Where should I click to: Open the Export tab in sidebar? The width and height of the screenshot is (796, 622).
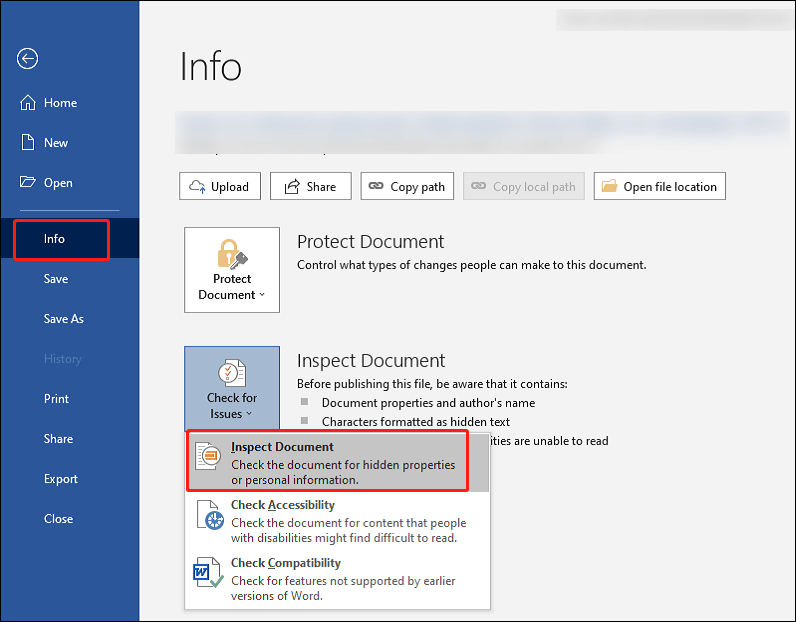point(70,479)
